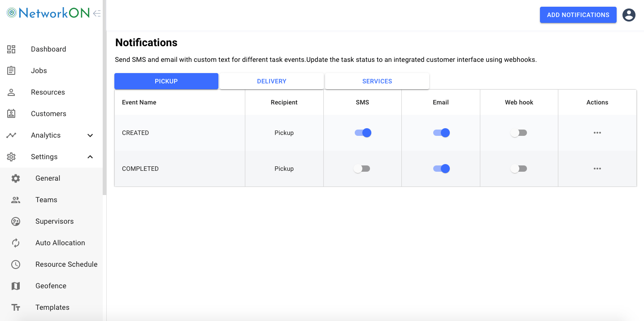
Task: Click the Settings gear outline icon
Action: (x=11, y=157)
